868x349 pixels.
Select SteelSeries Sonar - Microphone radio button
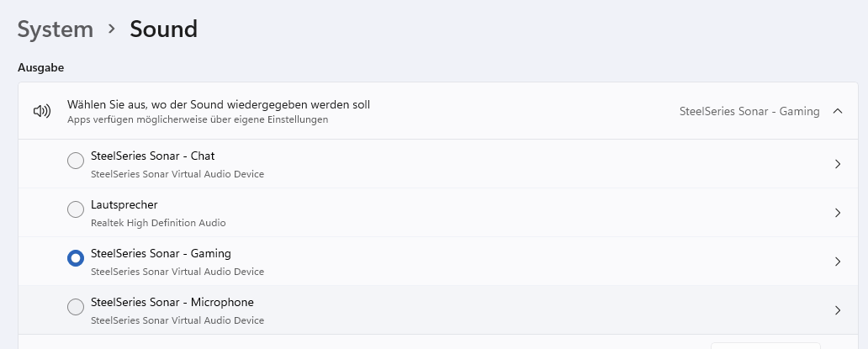point(76,308)
